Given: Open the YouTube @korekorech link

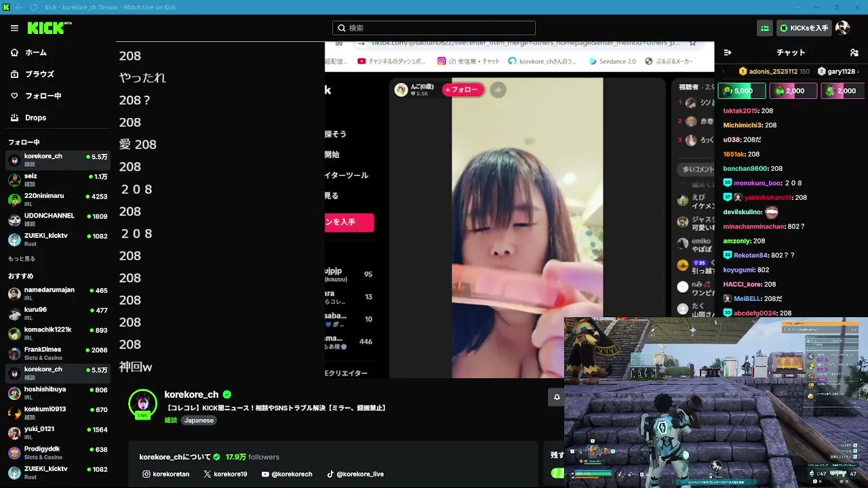Looking at the screenshot, I should [x=286, y=474].
